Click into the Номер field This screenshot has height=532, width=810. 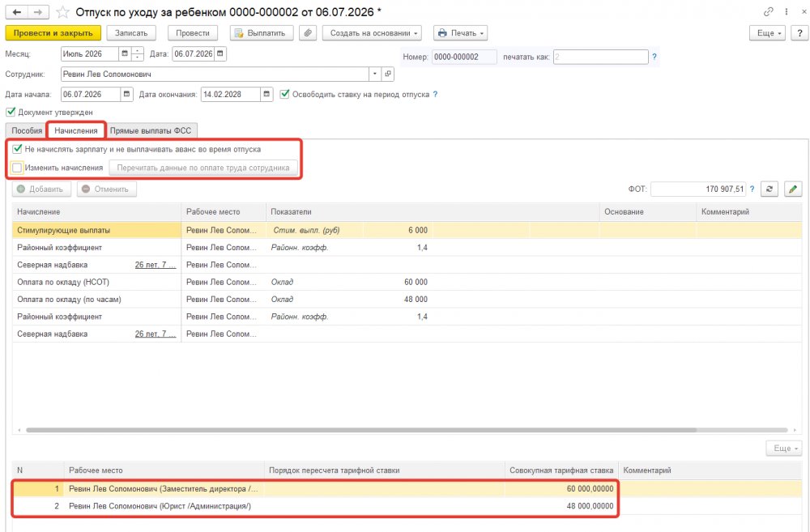click(464, 57)
